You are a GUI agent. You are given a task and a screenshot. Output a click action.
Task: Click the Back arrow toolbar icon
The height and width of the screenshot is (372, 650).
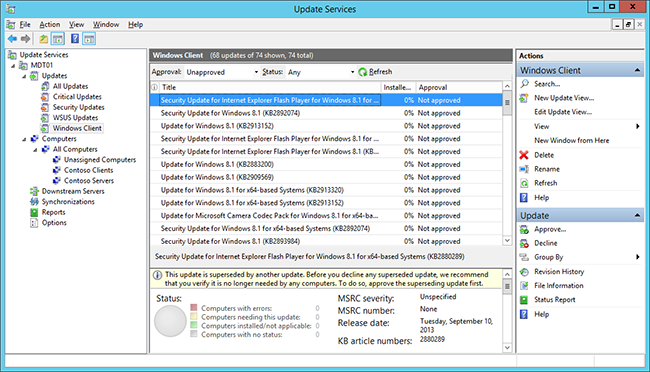click(x=12, y=39)
